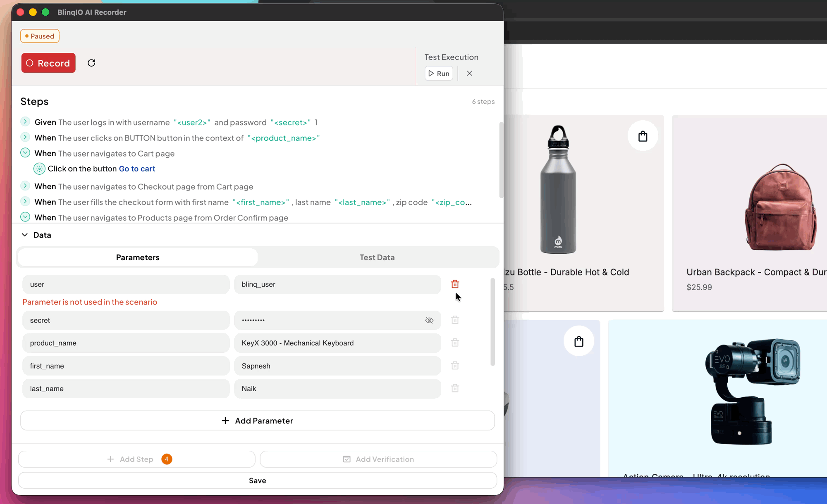Click the first_name value field Sapnesh

(x=337, y=366)
